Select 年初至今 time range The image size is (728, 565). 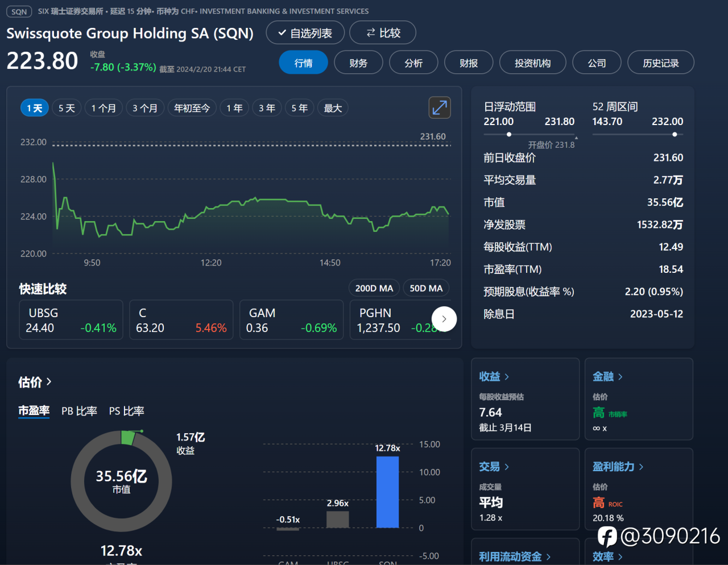(x=192, y=108)
